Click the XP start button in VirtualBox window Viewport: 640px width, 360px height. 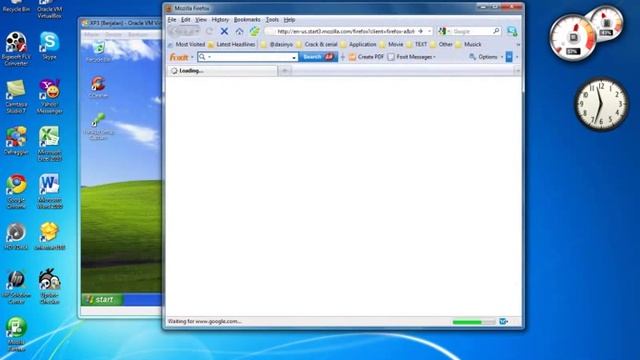click(101, 300)
